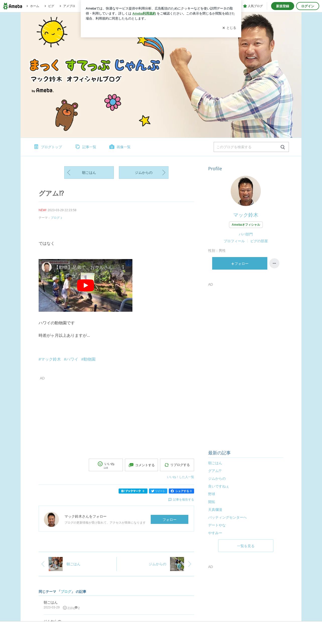322x644 pixels.
Task: Click the right chevron in bottom navigation
Action: (190, 564)
